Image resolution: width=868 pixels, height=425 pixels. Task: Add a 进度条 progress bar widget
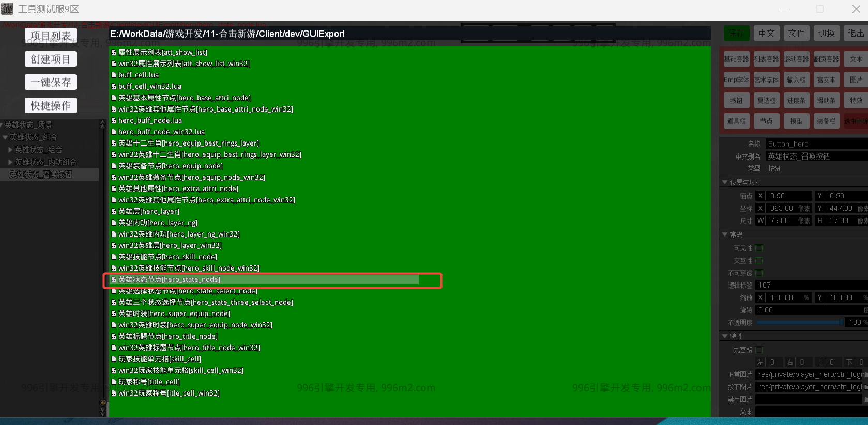(796, 101)
